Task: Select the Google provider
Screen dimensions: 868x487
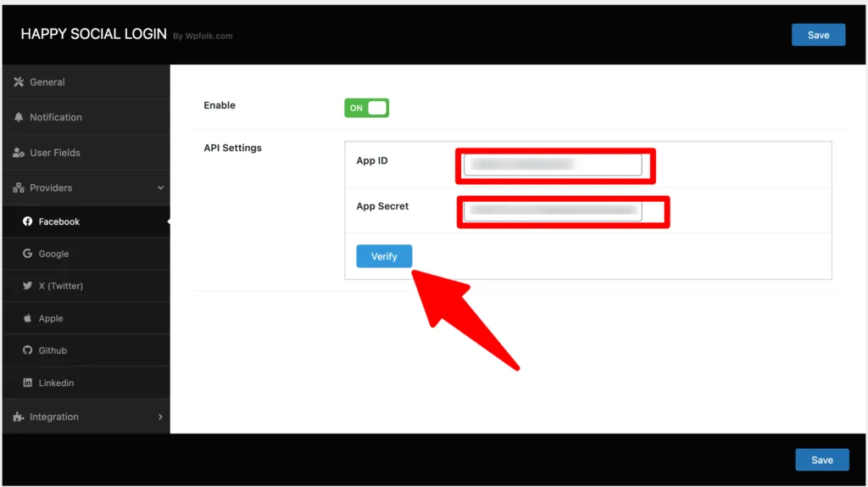Action: (86, 254)
